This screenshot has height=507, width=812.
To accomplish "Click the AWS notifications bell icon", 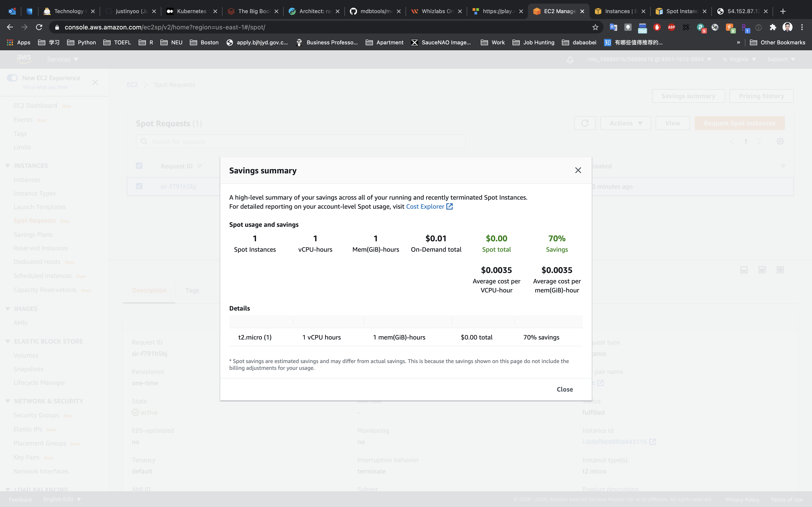I will (570, 60).
